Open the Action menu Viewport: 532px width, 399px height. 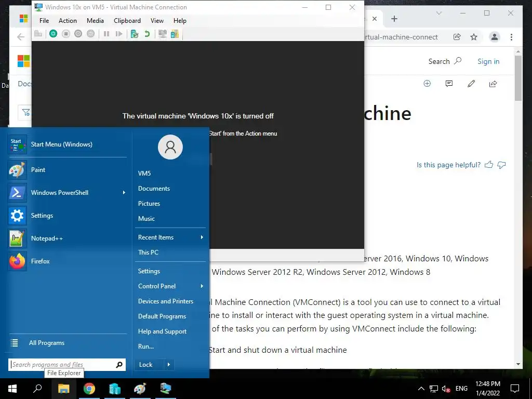tap(68, 21)
